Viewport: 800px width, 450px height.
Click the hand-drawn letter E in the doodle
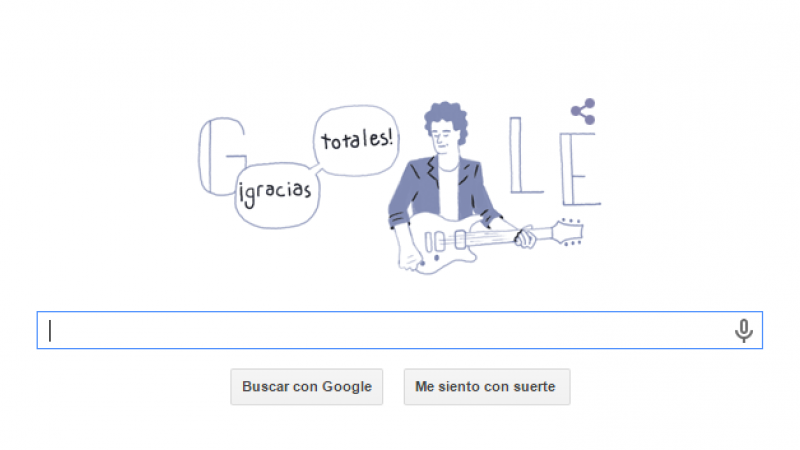(580, 169)
